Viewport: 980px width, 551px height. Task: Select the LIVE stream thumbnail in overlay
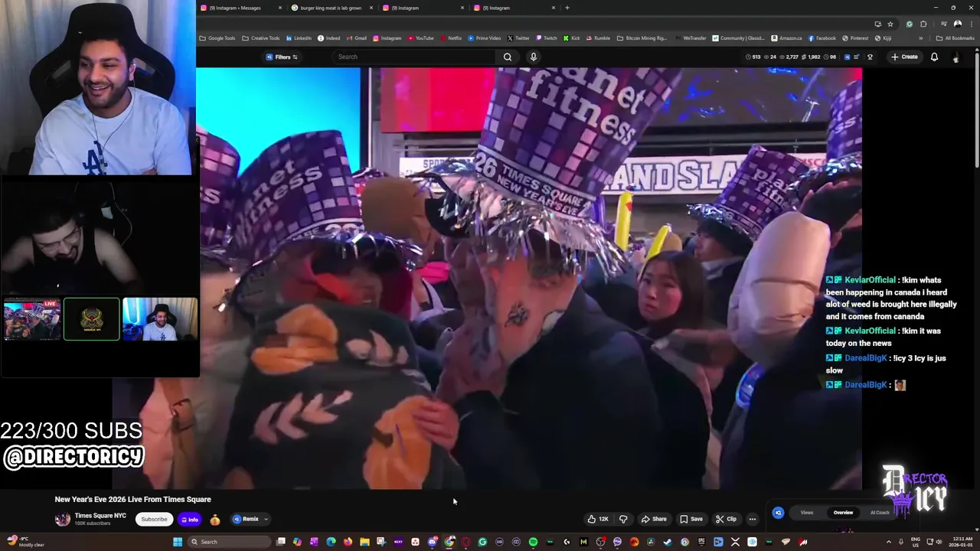click(32, 319)
